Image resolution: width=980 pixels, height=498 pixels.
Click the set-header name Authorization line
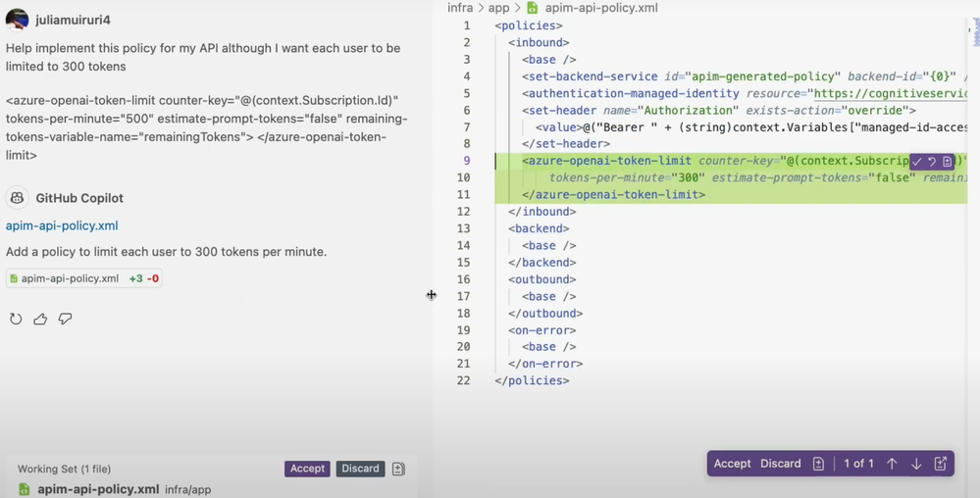pos(719,110)
